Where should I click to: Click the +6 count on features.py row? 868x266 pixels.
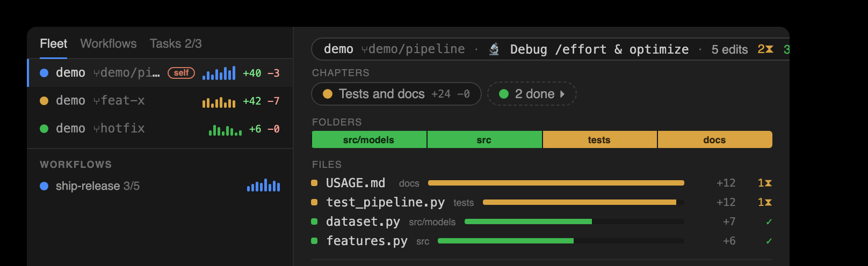(729, 241)
